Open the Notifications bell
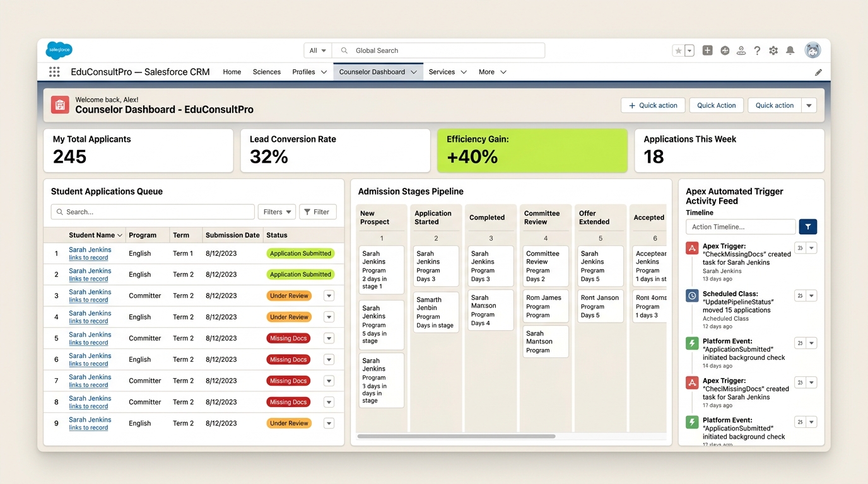 [x=790, y=50]
